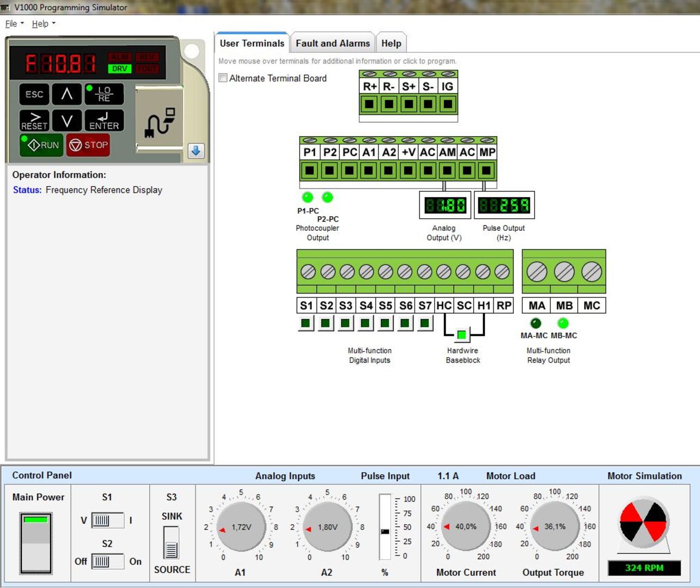The width and height of the screenshot is (700, 588).
Task: Enable the Alternate Terminal Board checkbox
Action: [x=223, y=78]
